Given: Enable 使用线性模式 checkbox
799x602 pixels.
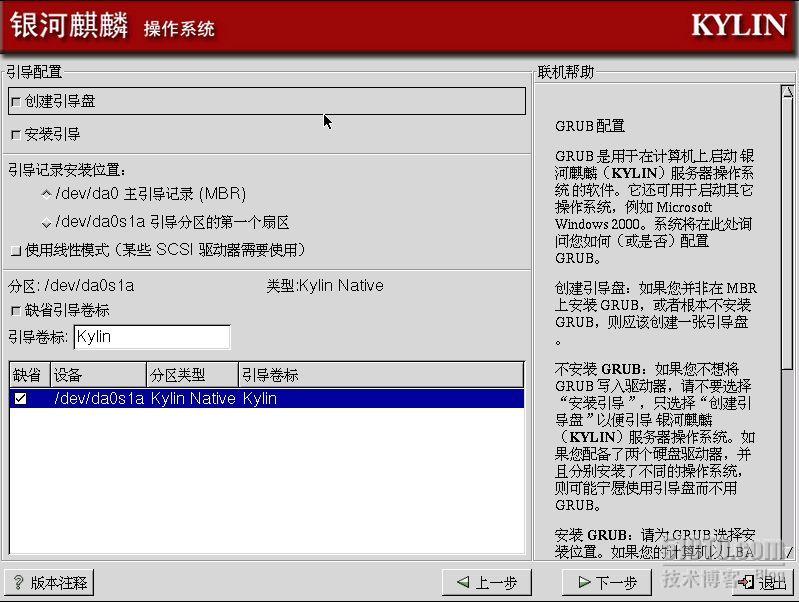Looking at the screenshot, I should coord(16,250).
